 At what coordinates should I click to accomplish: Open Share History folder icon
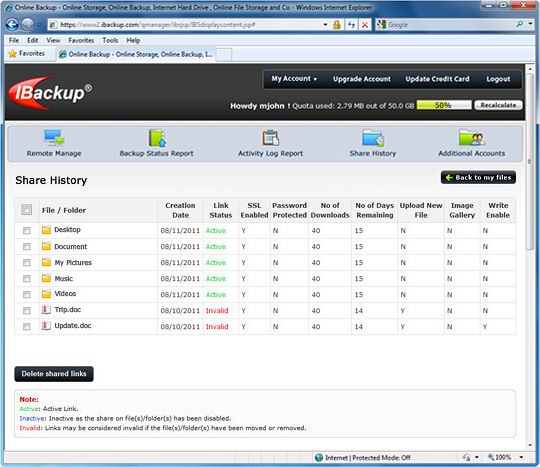click(x=373, y=138)
